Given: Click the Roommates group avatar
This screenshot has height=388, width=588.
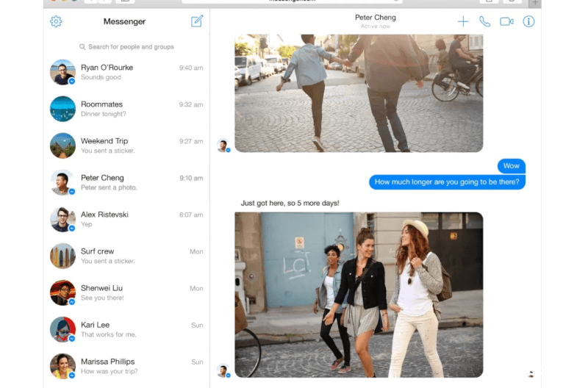Looking at the screenshot, I should (62, 109).
